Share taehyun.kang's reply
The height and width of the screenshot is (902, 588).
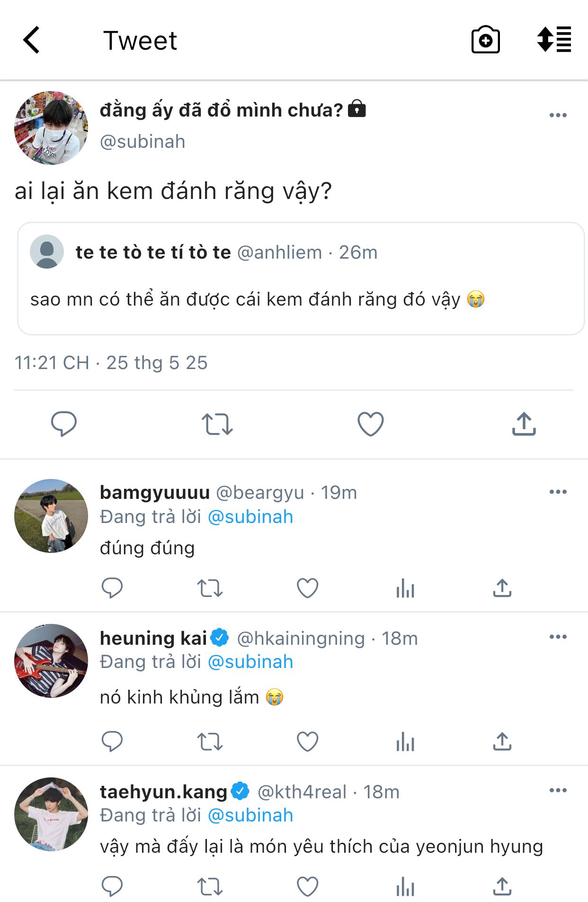coord(502,886)
